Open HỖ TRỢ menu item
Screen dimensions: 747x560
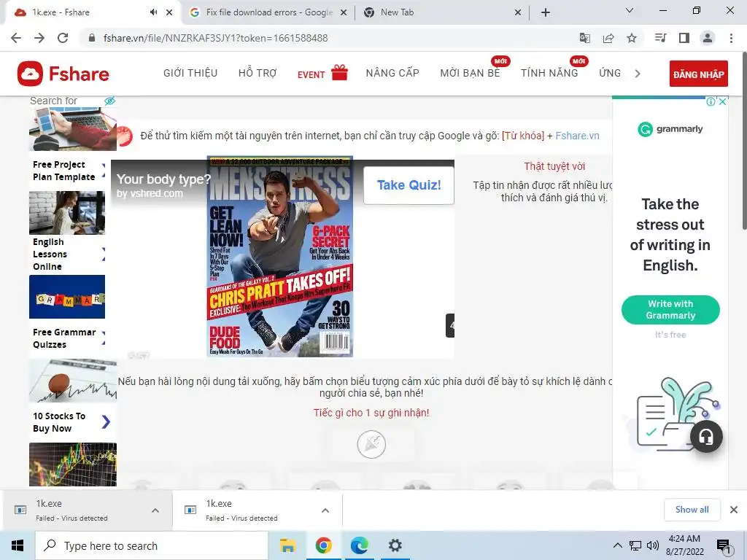(258, 73)
